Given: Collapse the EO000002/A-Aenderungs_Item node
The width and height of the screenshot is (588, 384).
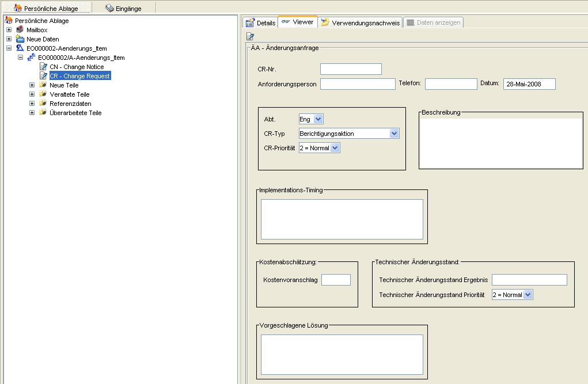Looking at the screenshot, I should [21, 58].
